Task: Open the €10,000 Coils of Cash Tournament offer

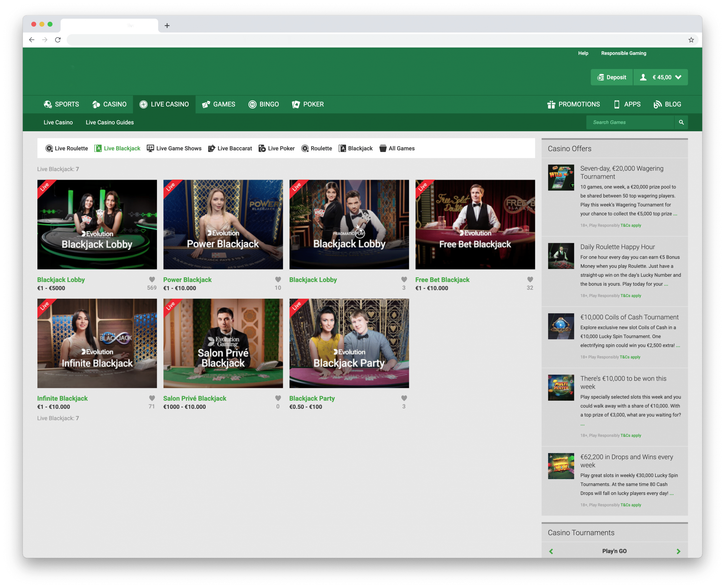Action: coord(629,317)
